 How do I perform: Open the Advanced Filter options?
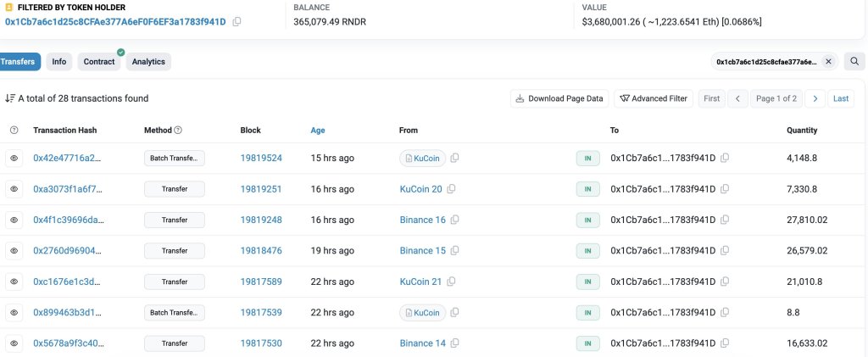click(654, 98)
